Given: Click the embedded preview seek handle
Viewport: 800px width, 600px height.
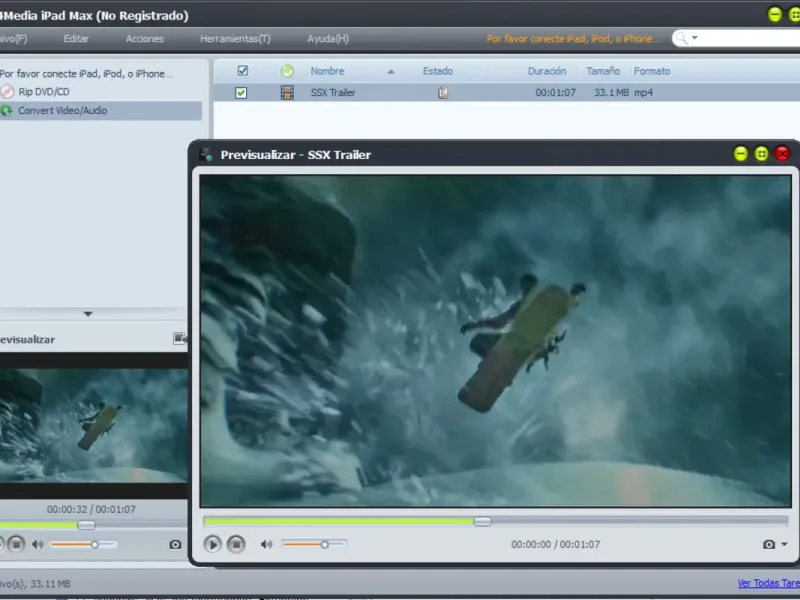Looking at the screenshot, I should point(86,524).
